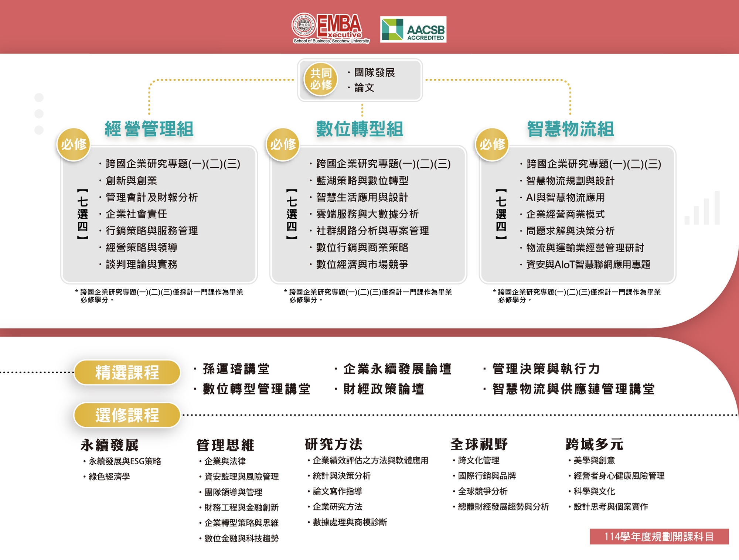Screen dimensions: 739x560
Task: Click the 智慧物流組 heading
Action: pos(570,129)
